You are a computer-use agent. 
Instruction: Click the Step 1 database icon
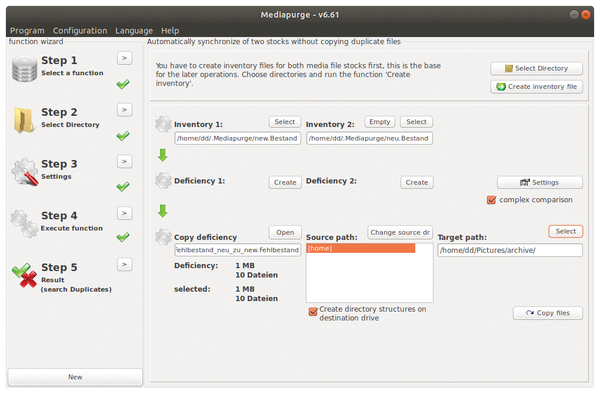coord(24,69)
